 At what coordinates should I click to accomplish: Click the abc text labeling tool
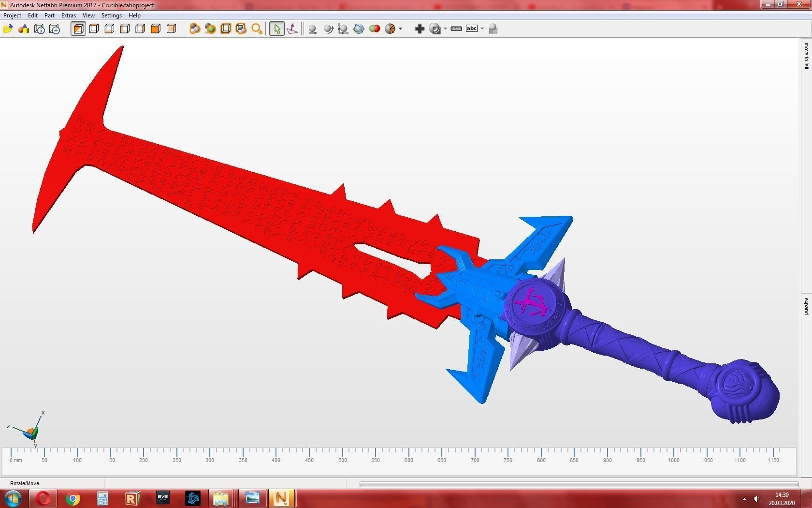tap(472, 29)
